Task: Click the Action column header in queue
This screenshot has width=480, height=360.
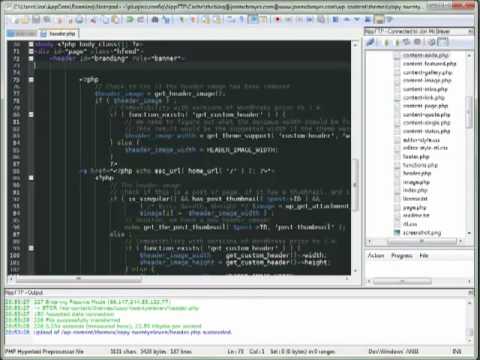Action: (x=376, y=256)
